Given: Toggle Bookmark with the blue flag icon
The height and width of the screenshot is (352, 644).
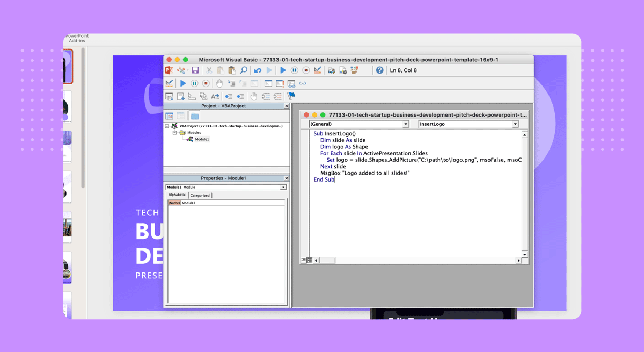Looking at the screenshot, I should pos(291,96).
